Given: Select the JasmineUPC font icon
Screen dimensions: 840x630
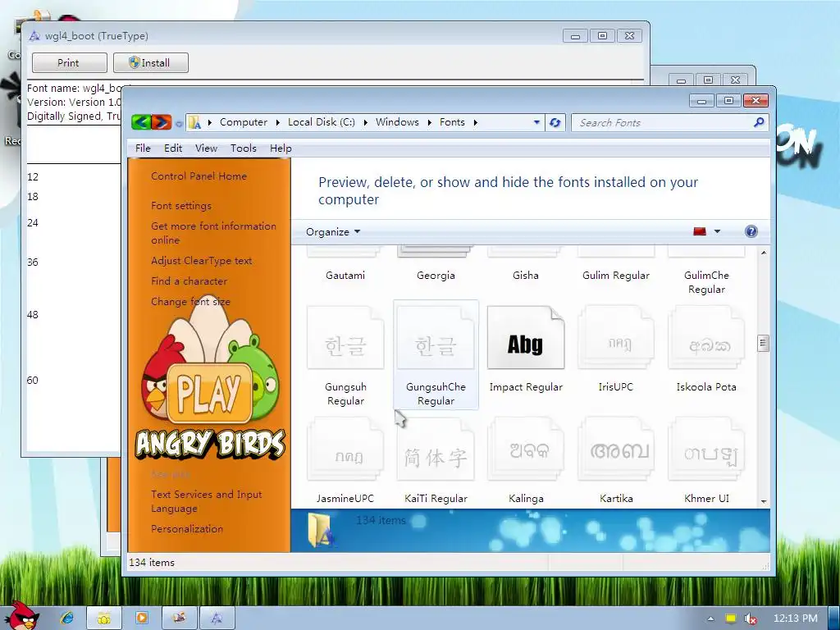Looking at the screenshot, I should pyautogui.click(x=345, y=450).
